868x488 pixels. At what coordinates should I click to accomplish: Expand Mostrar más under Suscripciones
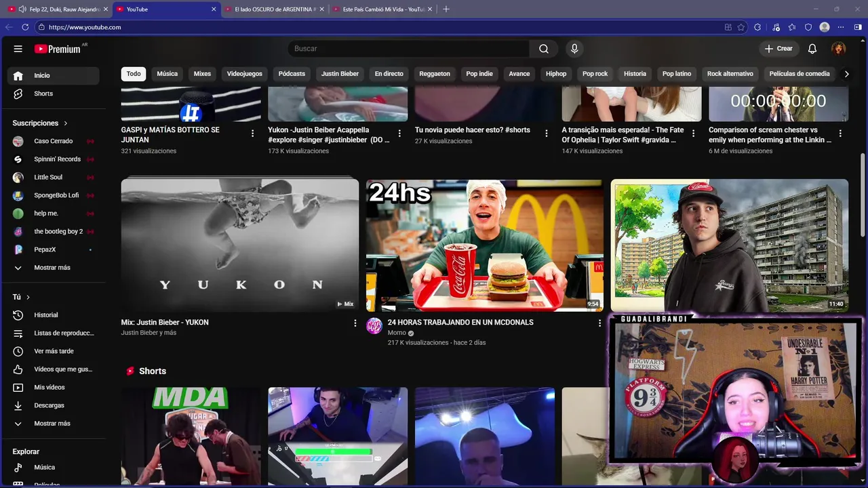[x=54, y=268]
